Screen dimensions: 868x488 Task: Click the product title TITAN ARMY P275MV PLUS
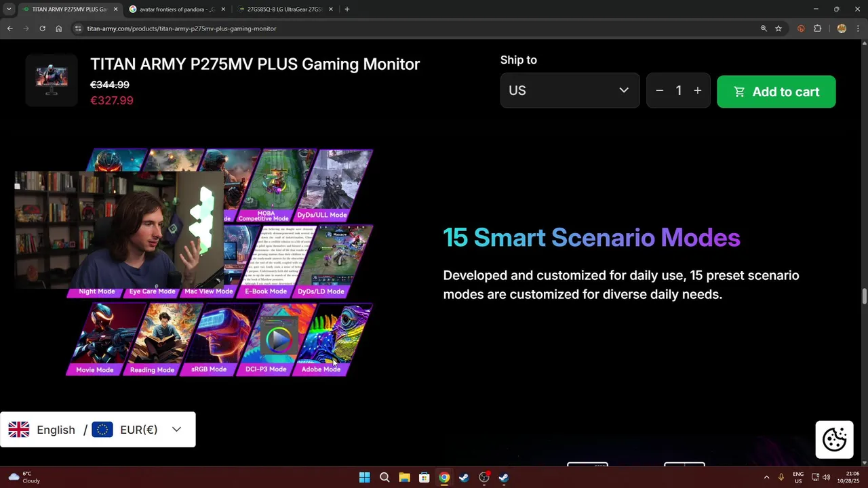click(255, 64)
